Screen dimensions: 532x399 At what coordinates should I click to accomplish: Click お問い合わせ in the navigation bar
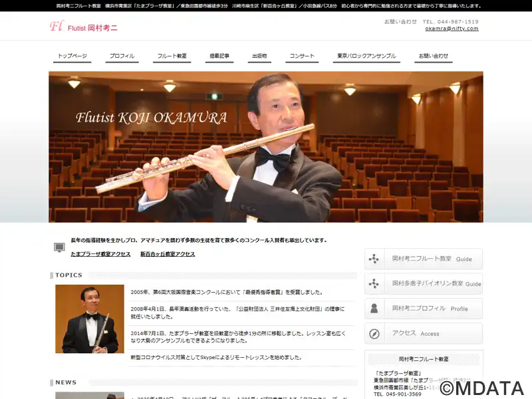point(433,56)
